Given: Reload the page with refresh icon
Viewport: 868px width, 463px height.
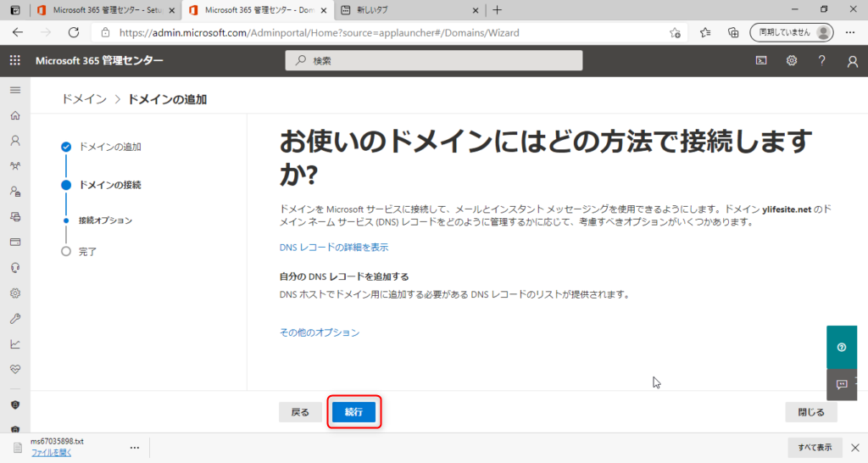Looking at the screenshot, I should (73, 33).
